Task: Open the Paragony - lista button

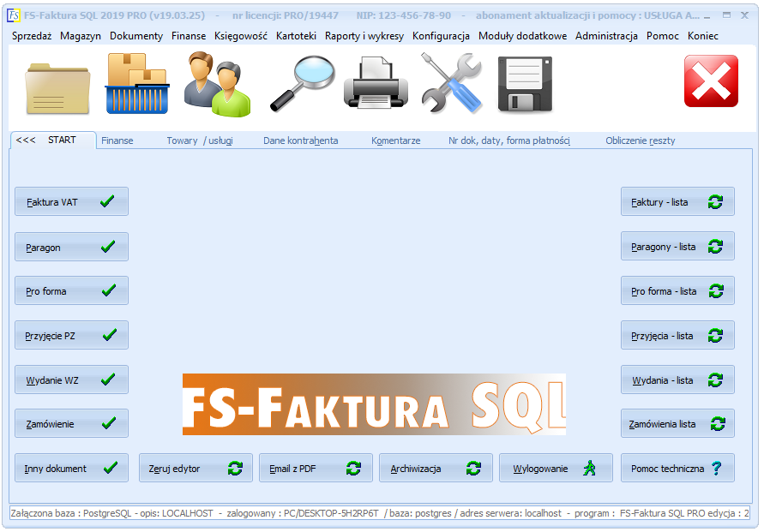Action: point(677,246)
